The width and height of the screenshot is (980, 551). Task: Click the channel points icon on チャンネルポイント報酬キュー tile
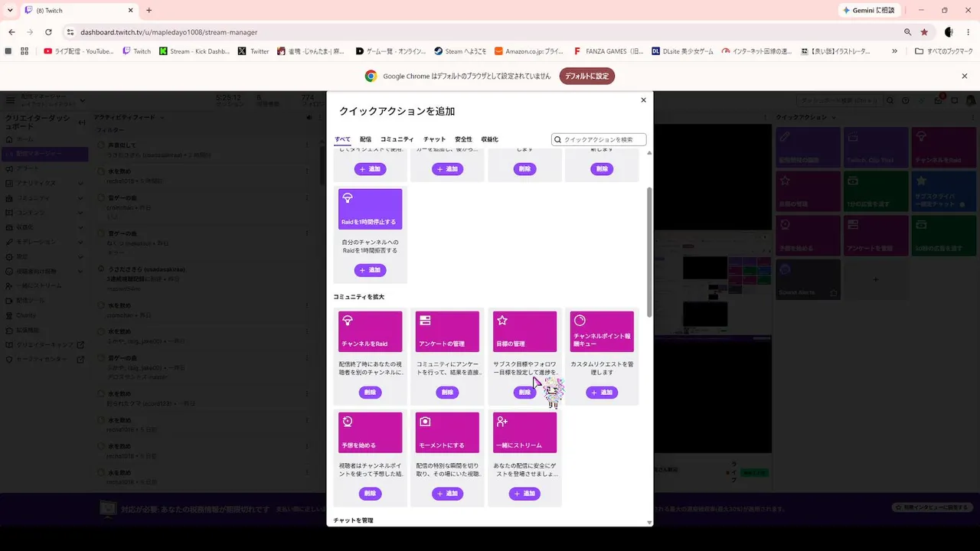click(x=580, y=321)
